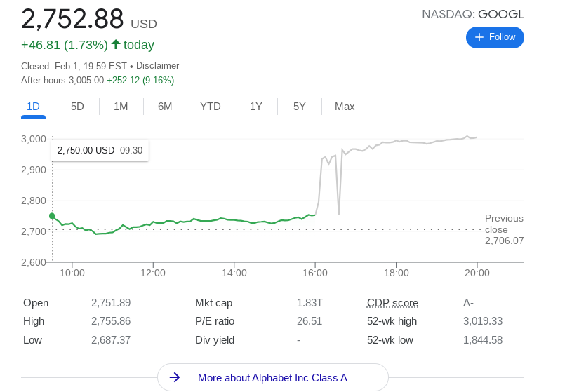The image size is (579, 392).
Task: Click the Open value 2,751.89
Action: 111,303
